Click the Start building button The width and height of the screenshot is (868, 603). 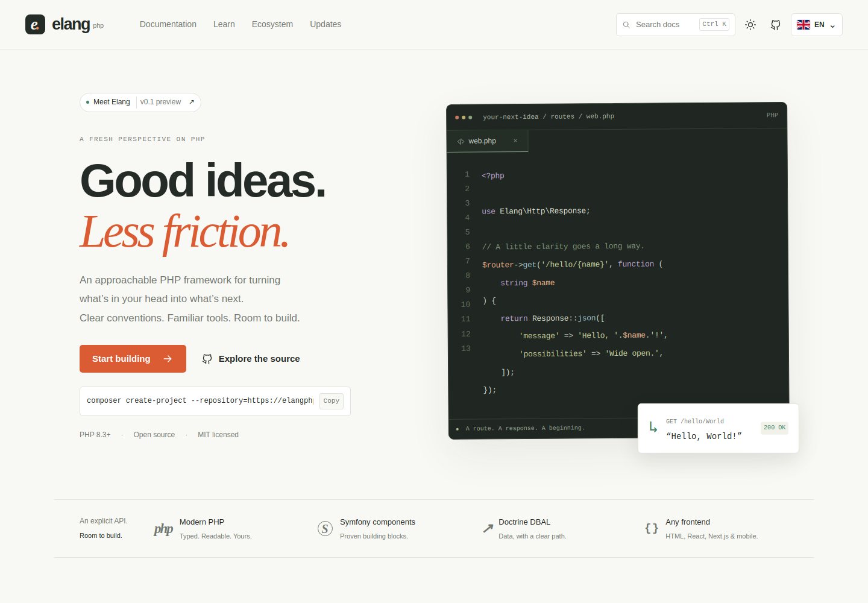[x=133, y=359]
